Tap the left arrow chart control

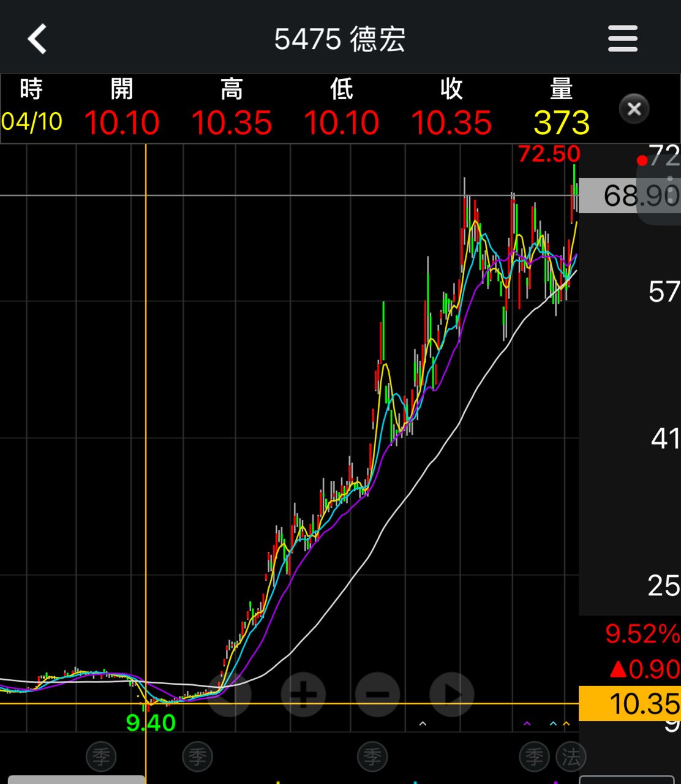tap(228, 695)
